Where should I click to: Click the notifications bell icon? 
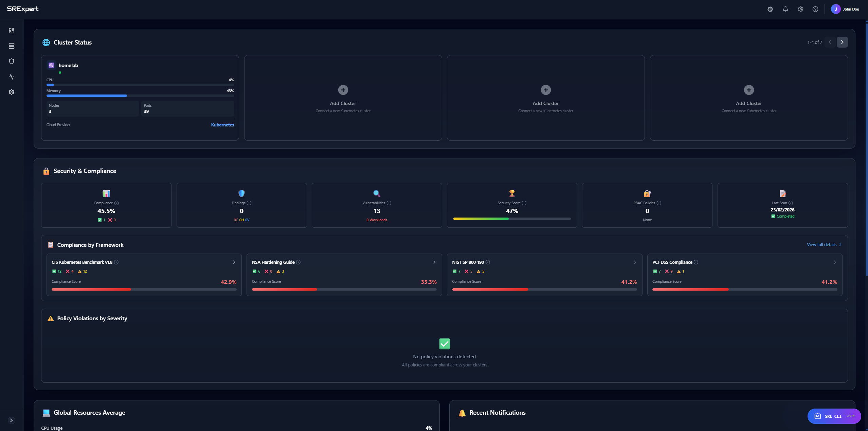tap(785, 9)
